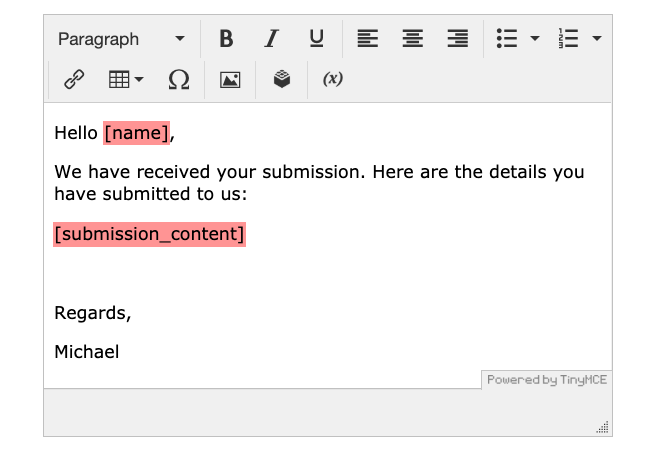The width and height of the screenshot is (662, 449).
Task: Toggle italic formatting
Action: (x=271, y=39)
